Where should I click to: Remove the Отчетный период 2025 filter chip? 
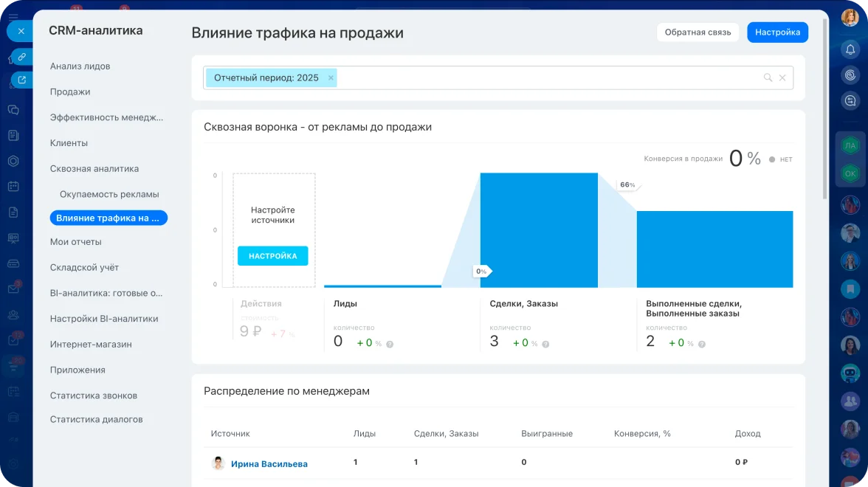(331, 77)
